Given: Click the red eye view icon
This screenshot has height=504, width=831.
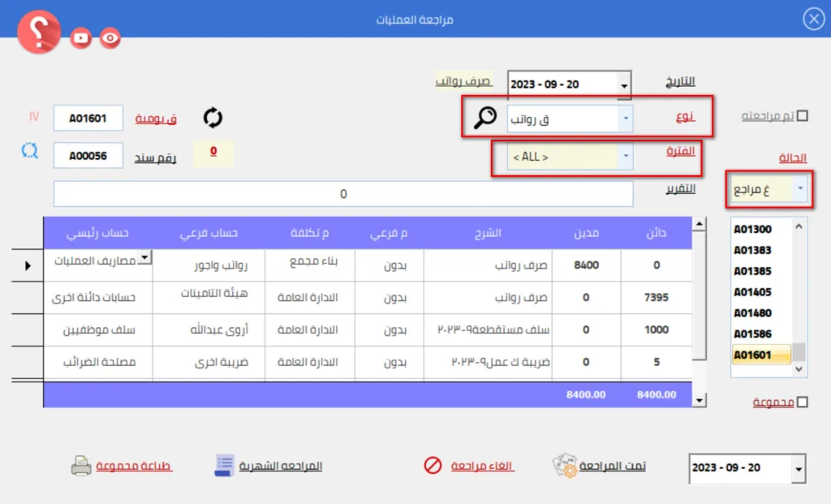Looking at the screenshot, I should [110, 37].
